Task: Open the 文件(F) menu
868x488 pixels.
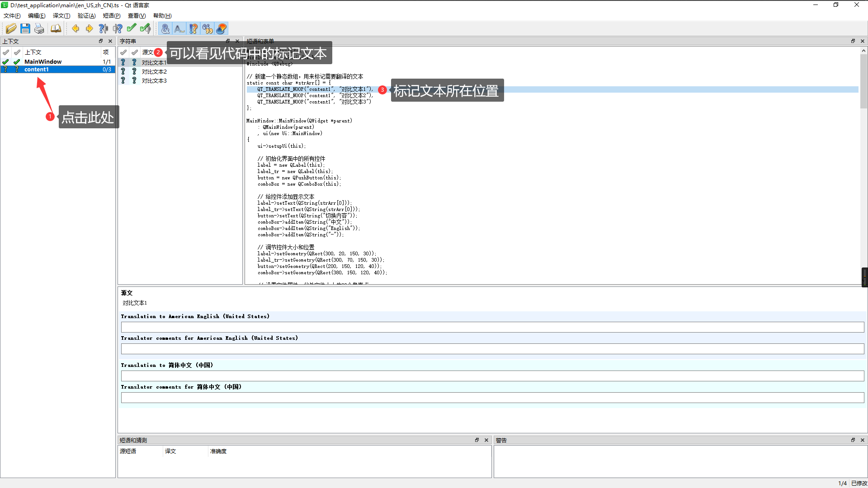Action: pos(12,16)
